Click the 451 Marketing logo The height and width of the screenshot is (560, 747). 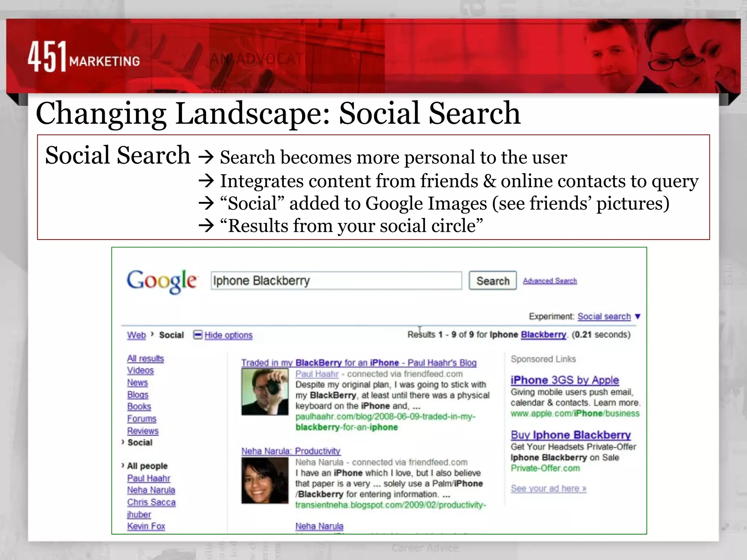tap(84, 57)
